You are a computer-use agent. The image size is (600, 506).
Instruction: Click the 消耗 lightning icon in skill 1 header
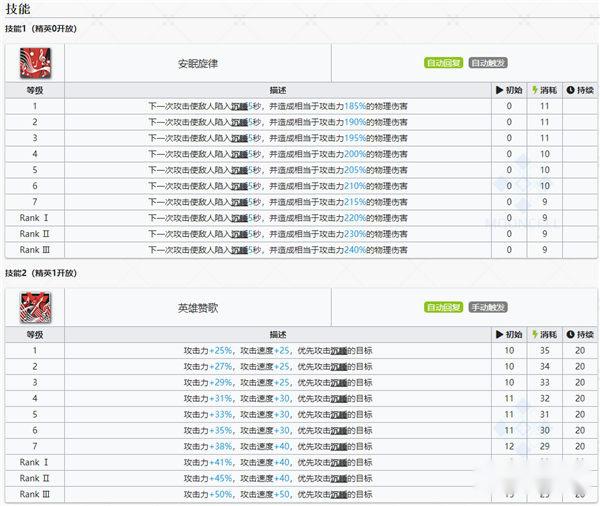tap(535, 90)
